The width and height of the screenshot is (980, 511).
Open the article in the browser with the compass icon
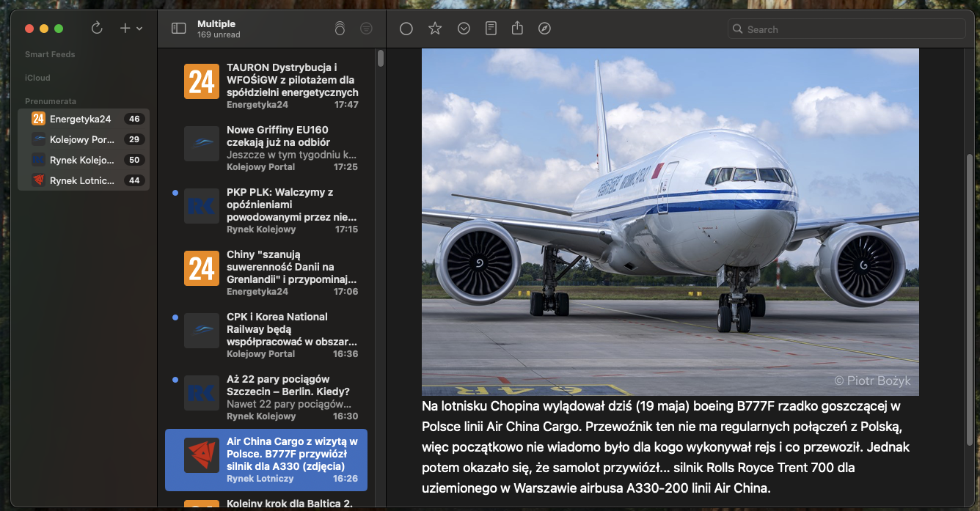(x=544, y=29)
